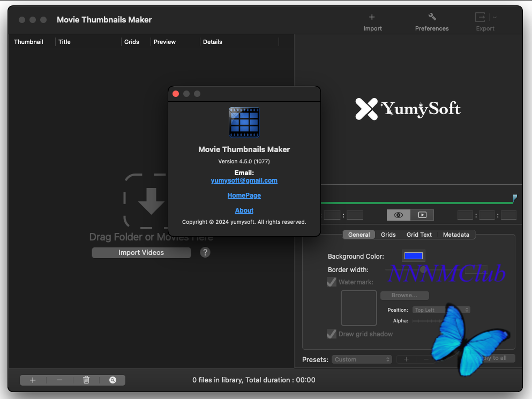Add a file with bottom plus button
Screen dimensions: 532x399
[x=33, y=380]
